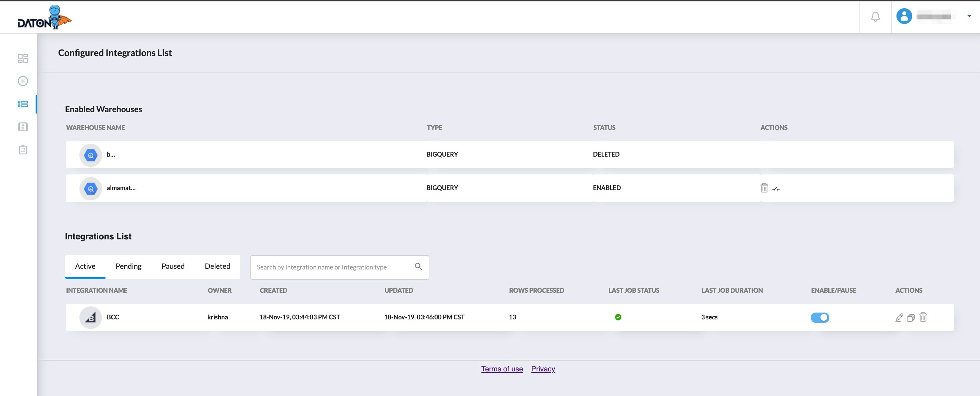Viewport: 980px width, 396px height.
Task: Click the add new integration plus icon
Action: (23, 81)
